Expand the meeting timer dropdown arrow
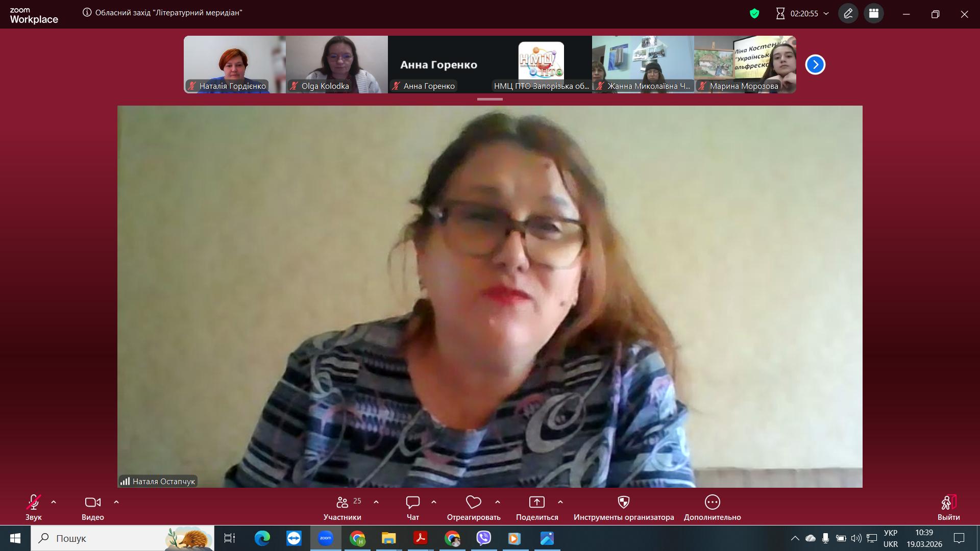Viewport: 980px width, 551px height. pos(826,14)
